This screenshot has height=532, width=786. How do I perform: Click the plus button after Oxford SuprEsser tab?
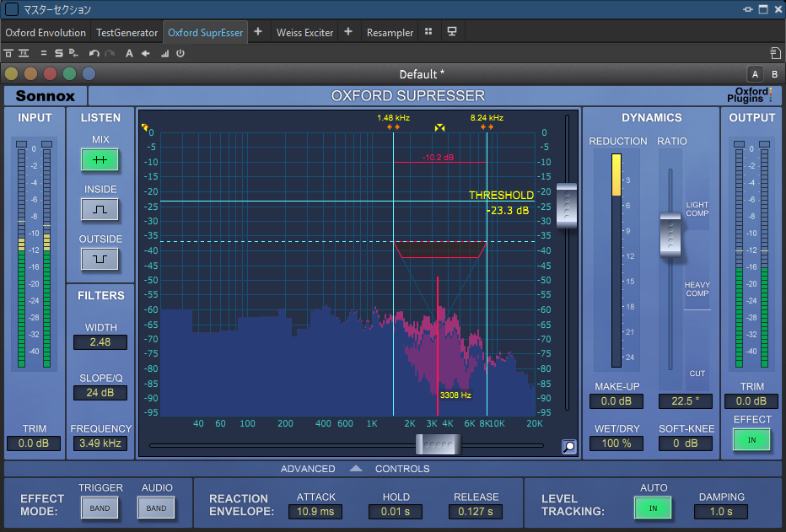[258, 32]
